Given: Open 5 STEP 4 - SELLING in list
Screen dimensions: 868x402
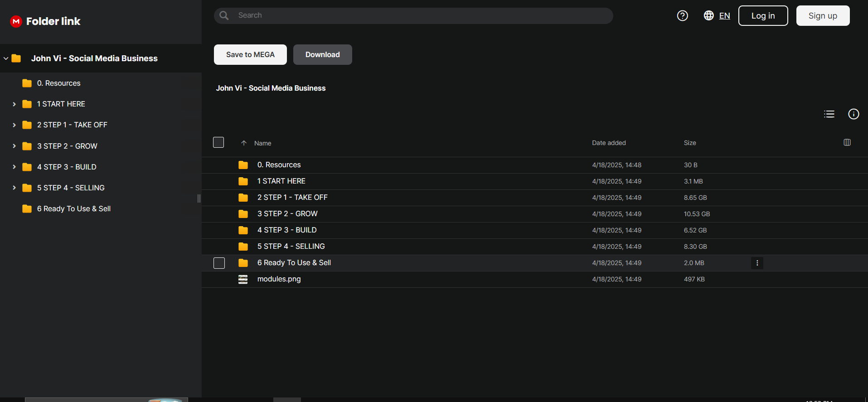Looking at the screenshot, I should [291, 247].
